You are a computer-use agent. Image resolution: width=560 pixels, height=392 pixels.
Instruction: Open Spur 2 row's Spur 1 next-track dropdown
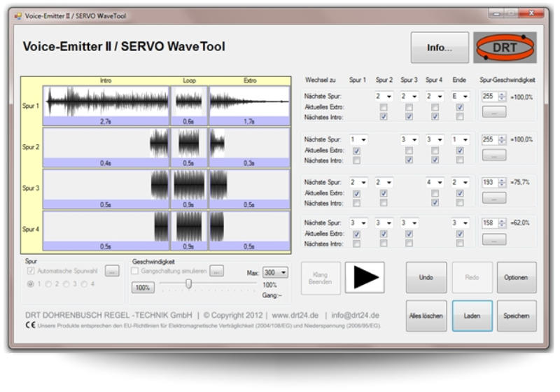(358, 139)
